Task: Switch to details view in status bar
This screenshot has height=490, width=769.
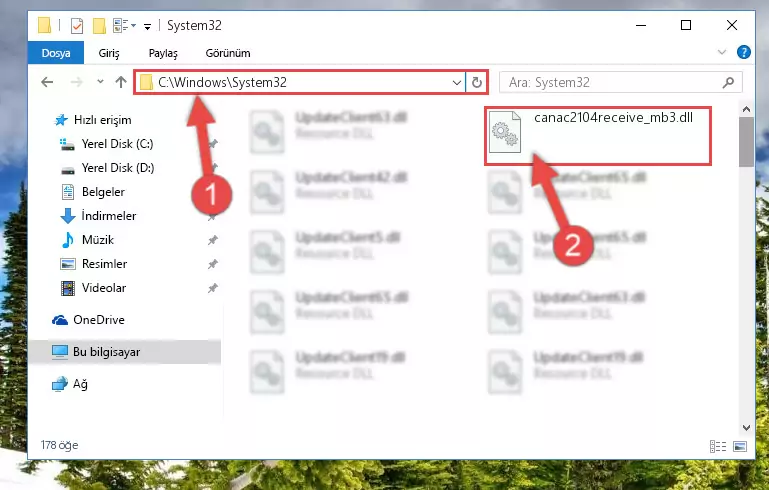Action: click(x=718, y=446)
